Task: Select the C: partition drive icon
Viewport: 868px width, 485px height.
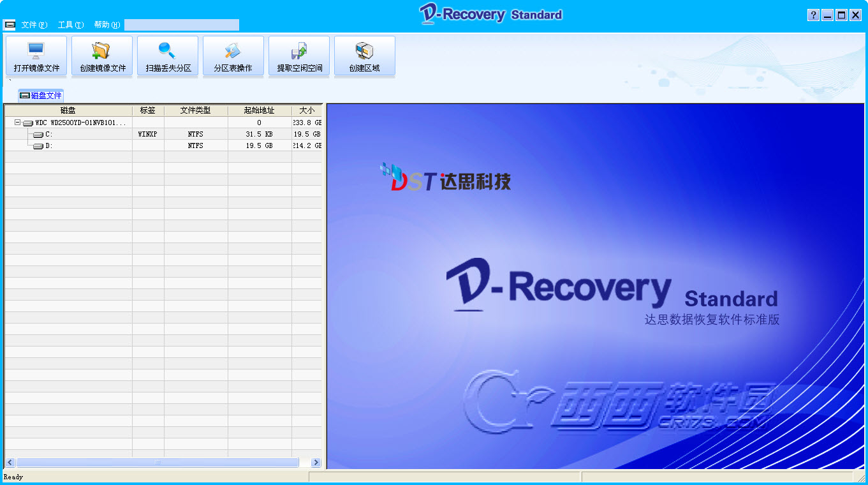Action: 38,134
